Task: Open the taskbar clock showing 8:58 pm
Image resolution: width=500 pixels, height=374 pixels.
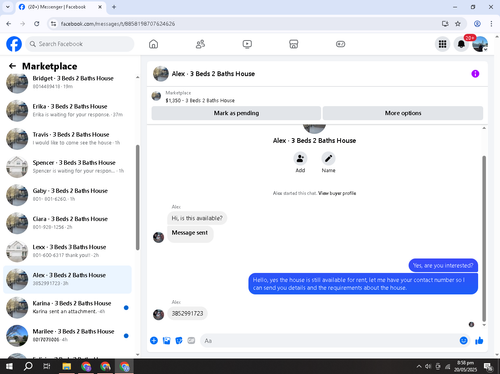Action: click(x=465, y=366)
